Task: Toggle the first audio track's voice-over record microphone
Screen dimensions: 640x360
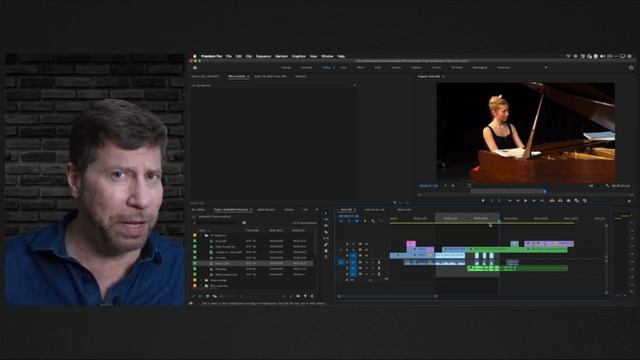Action: (379, 262)
